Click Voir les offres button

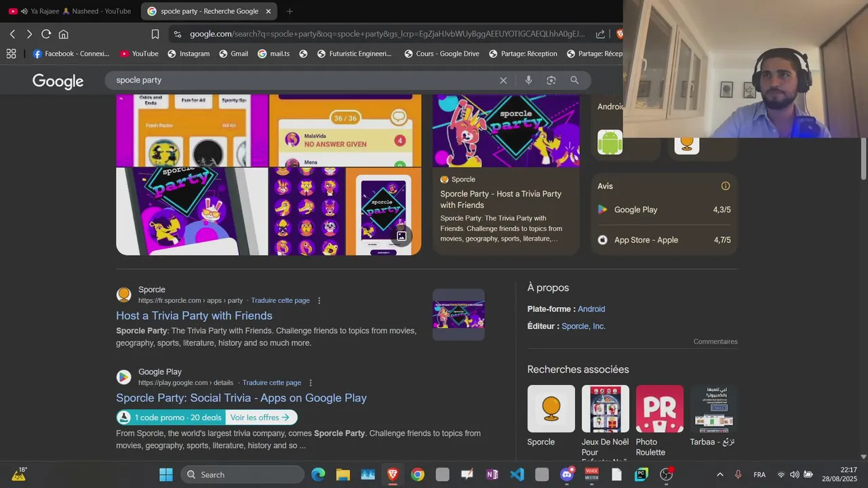click(260, 418)
